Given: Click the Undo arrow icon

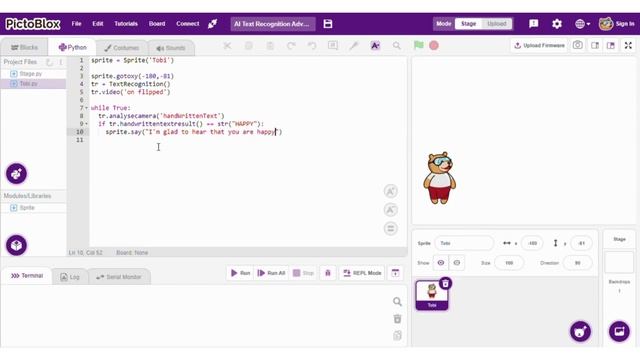Looking at the screenshot, I should click(x=312, y=46).
